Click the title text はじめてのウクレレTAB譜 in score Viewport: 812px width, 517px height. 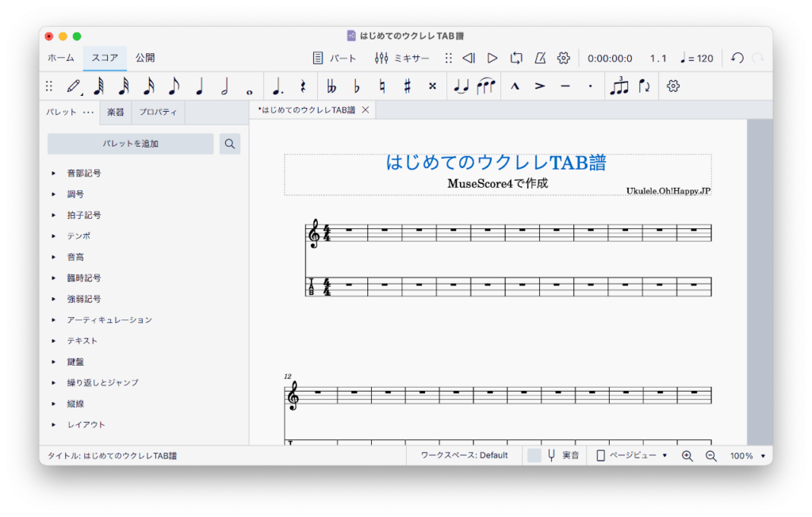[x=496, y=163]
